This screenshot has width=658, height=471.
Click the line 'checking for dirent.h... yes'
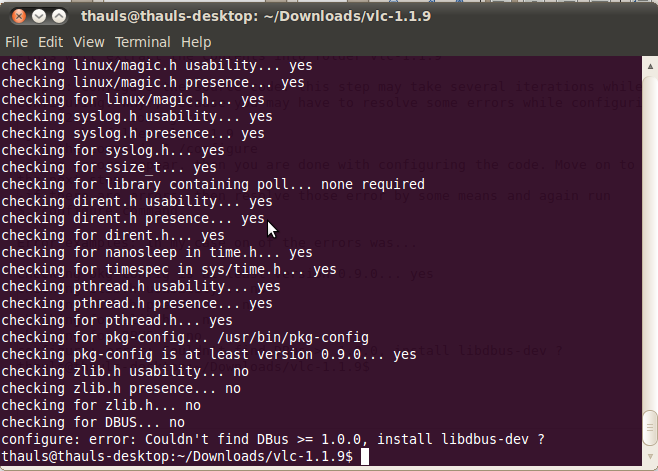(113, 235)
